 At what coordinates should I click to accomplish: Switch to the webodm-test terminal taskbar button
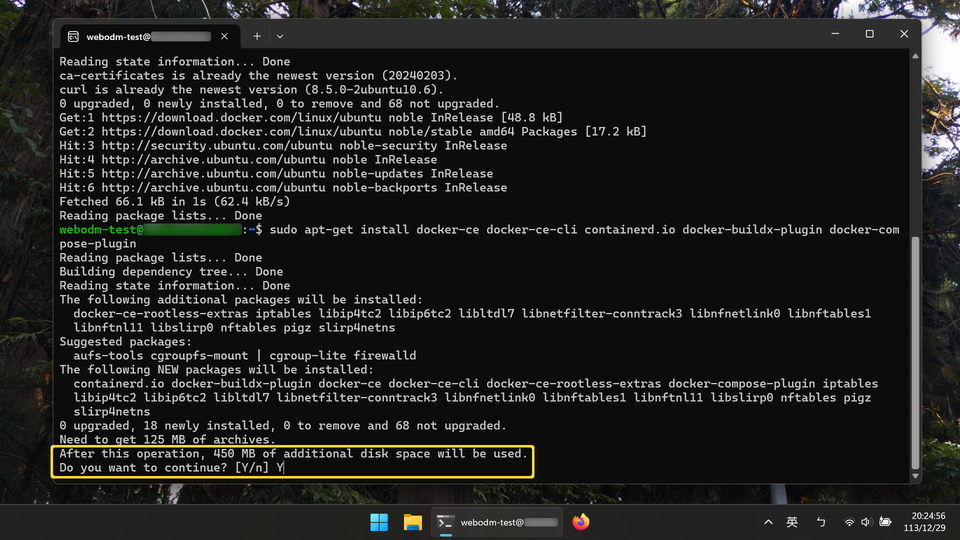497,522
